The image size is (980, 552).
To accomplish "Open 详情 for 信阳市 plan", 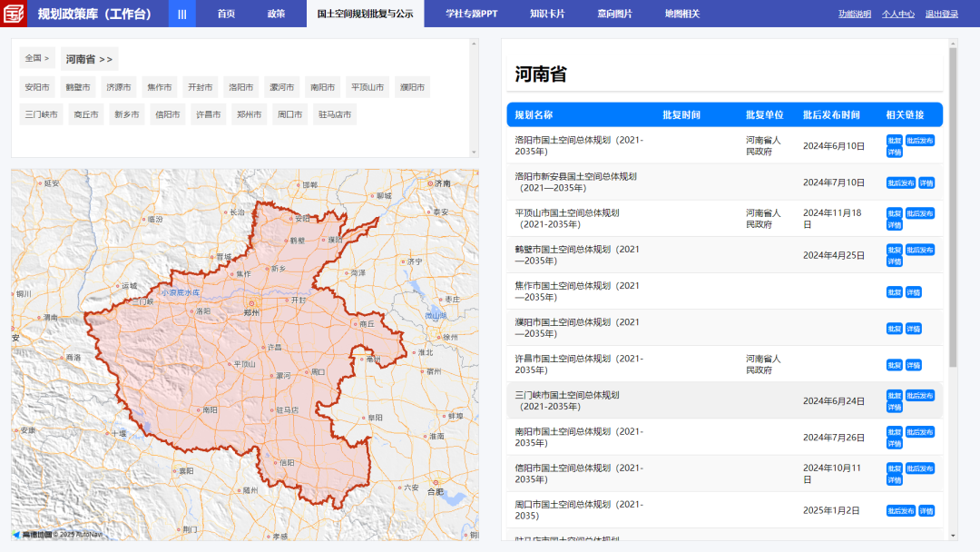I will (x=895, y=480).
